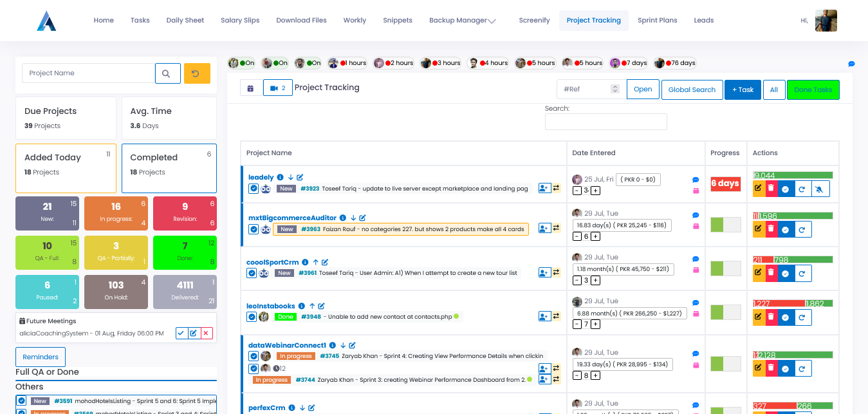Open the Home menu item
The image size is (868, 414).
coord(104,21)
